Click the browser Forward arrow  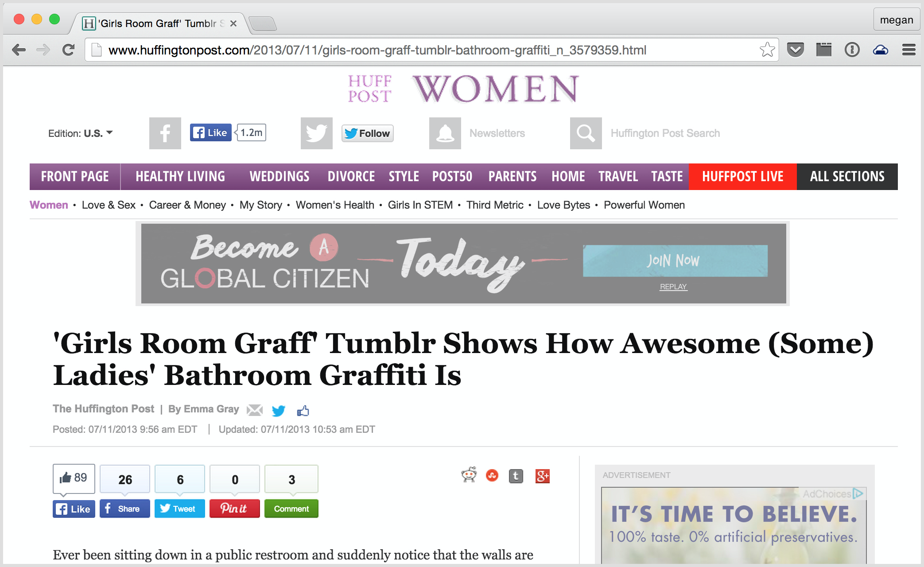coord(43,50)
